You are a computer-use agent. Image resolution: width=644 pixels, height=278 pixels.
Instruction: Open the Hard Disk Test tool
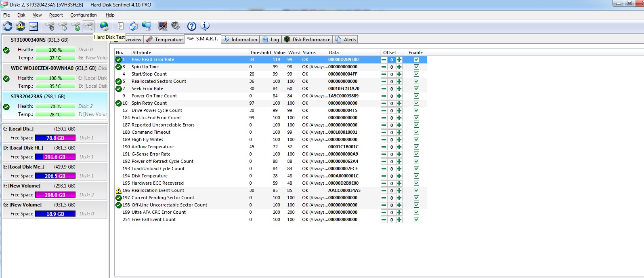pyautogui.click(x=88, y=26)
